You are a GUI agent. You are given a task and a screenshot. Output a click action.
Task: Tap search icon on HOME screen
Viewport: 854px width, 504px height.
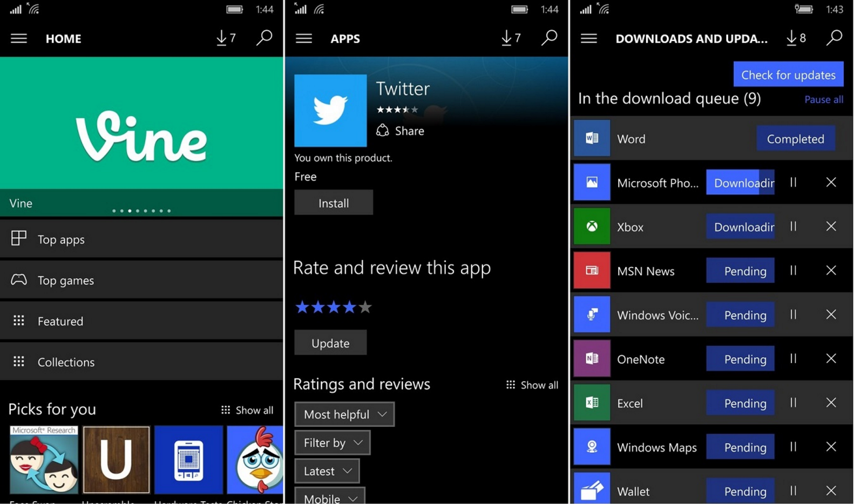pyautogui.click(x=264, y=38)
